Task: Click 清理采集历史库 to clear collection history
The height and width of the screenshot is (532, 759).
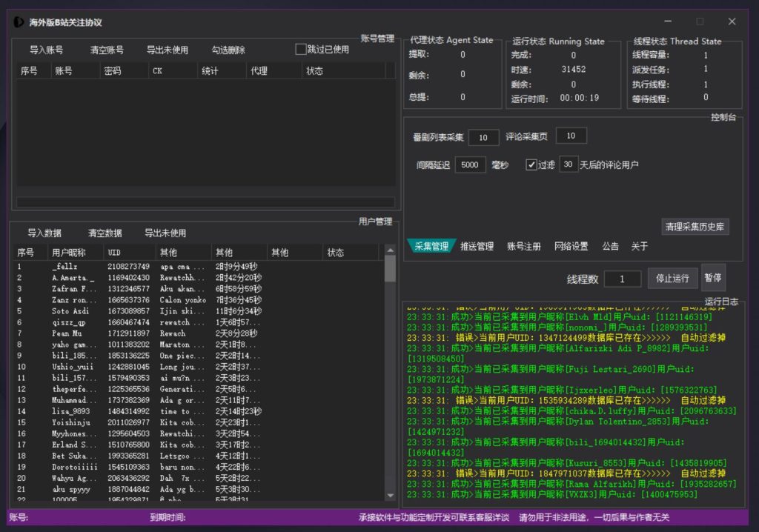Action: pyautogui.click(x=694, y=227)
